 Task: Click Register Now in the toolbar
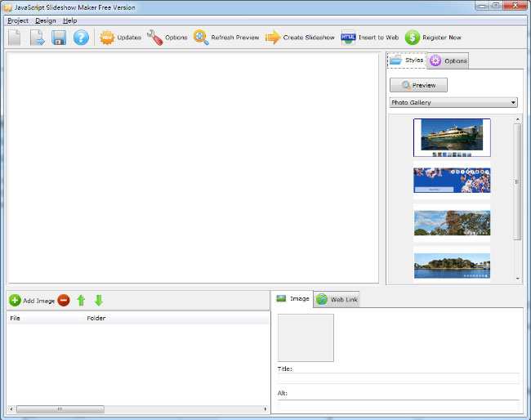click(433, 38)
